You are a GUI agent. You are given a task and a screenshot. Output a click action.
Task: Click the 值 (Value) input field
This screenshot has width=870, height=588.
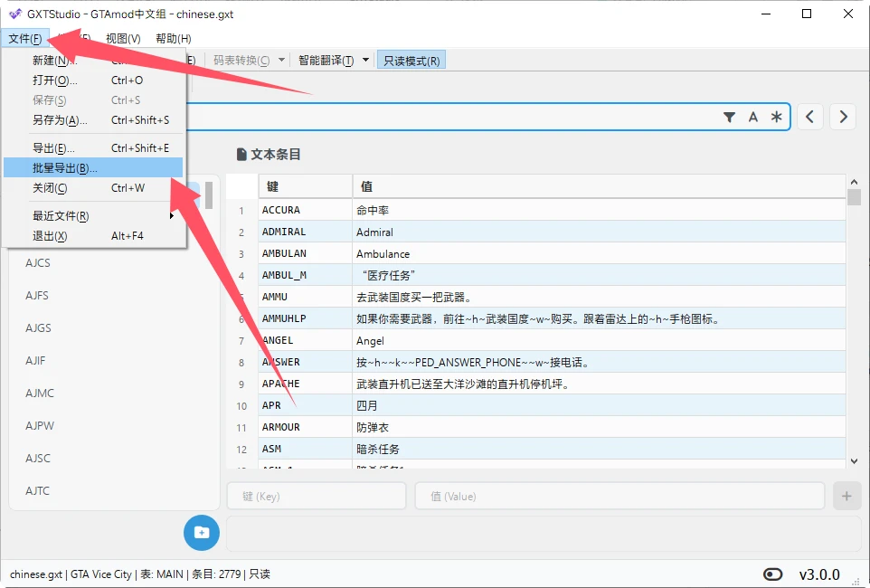(x=619, y=496)
